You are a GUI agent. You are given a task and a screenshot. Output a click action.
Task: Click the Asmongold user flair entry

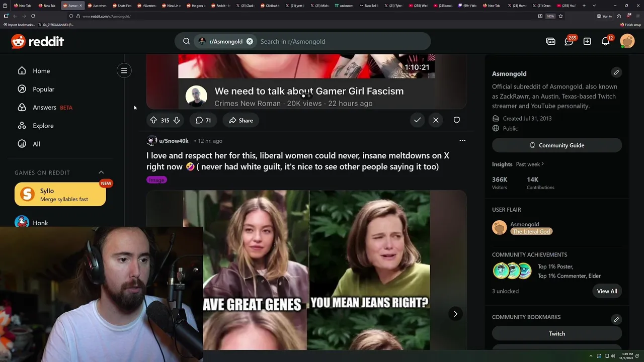522,228
